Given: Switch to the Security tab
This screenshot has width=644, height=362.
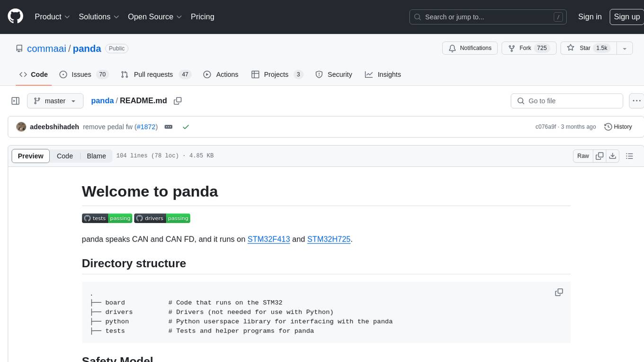Looking at the screenshot, I should pyautogui.click(x=334, y=74).
